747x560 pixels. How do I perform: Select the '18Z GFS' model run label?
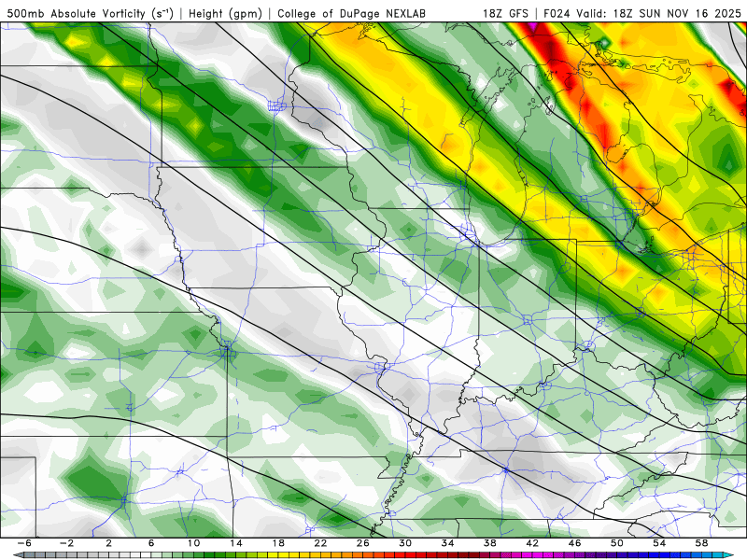point(505,14)
